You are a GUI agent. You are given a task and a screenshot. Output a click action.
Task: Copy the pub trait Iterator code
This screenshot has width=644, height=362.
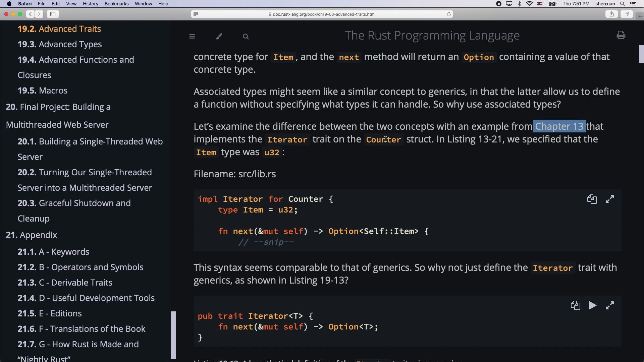(575, 305)
